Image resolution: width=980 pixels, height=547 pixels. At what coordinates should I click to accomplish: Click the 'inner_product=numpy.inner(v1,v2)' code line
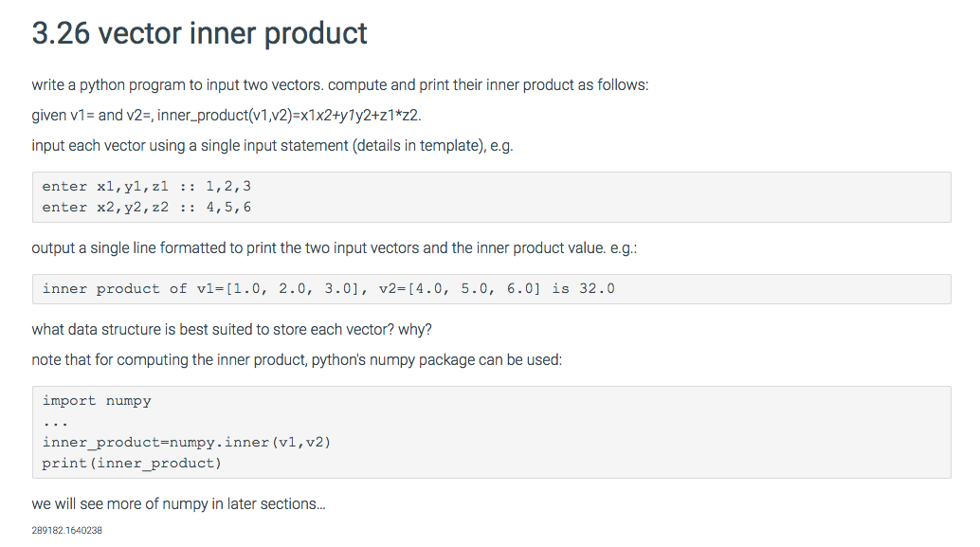[x=187, y=443]
